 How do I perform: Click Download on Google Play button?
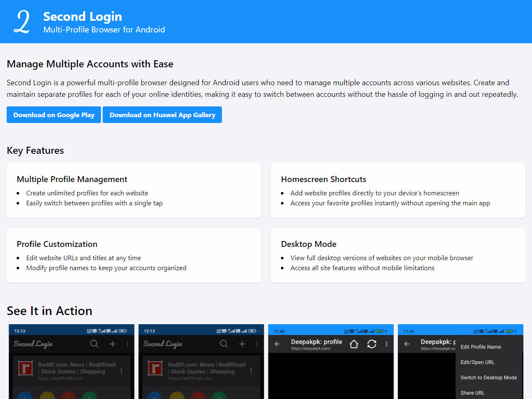[x=54, y=115]
